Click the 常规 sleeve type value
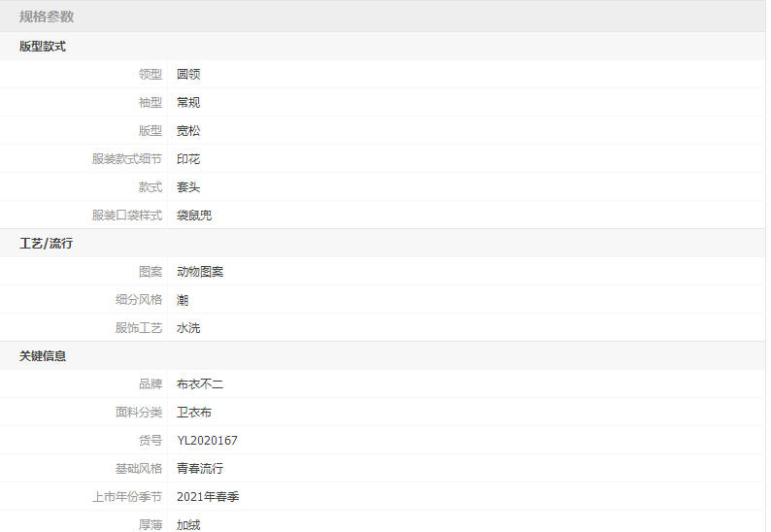Screen dimensions: 771x532 [x=188, y=102]
